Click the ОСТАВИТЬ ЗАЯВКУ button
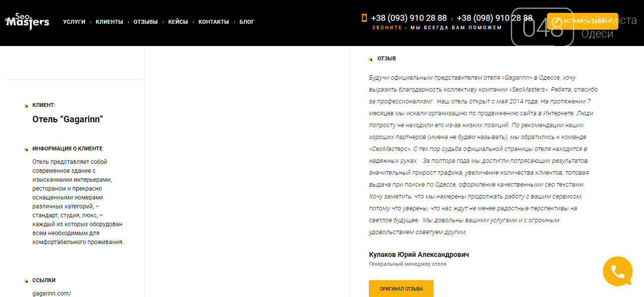The image size is (644, 297). coord(583,21)
